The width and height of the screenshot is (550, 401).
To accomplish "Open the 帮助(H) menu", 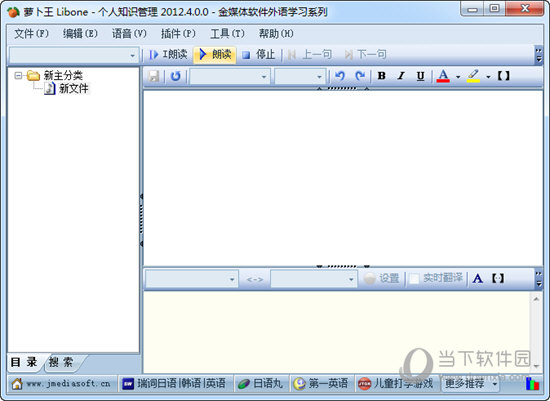I will click(x=276, y=34).
